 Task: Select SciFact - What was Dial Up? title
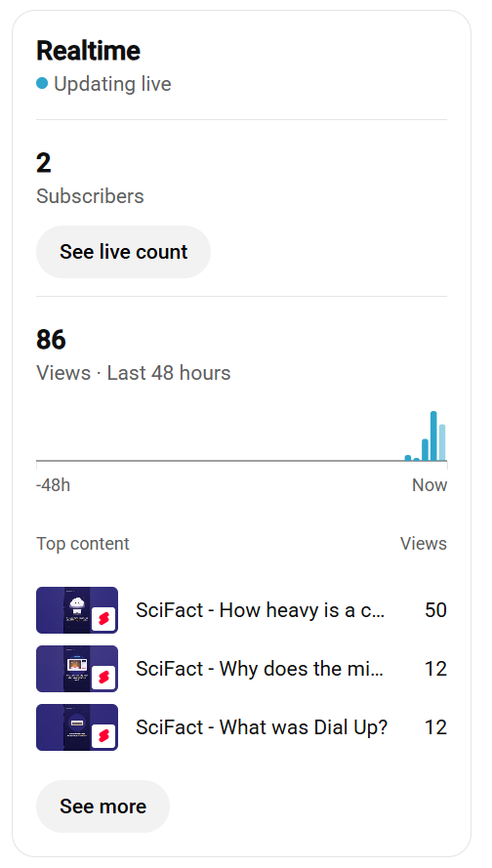(262, 727)
